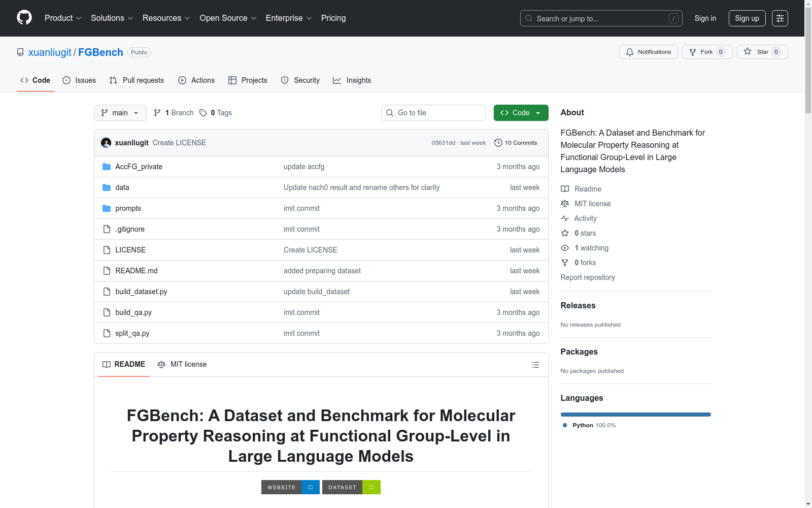Expand the Open Source menu
Viewport: 812px width, 508px height.
tap(228, 18)
